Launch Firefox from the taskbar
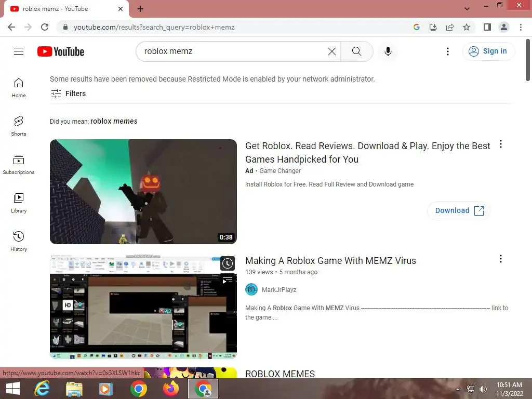 coord(171,389)
